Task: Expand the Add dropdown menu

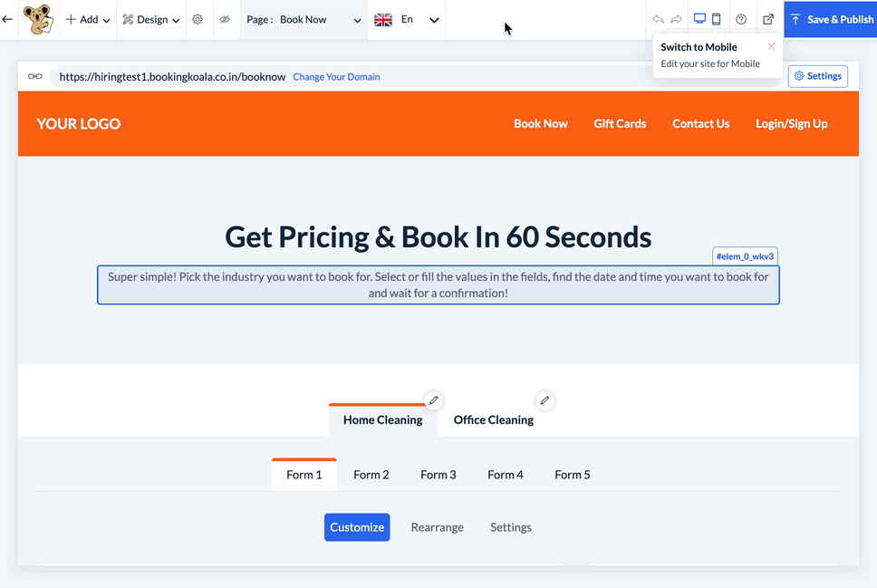Action: pos(88,19)
